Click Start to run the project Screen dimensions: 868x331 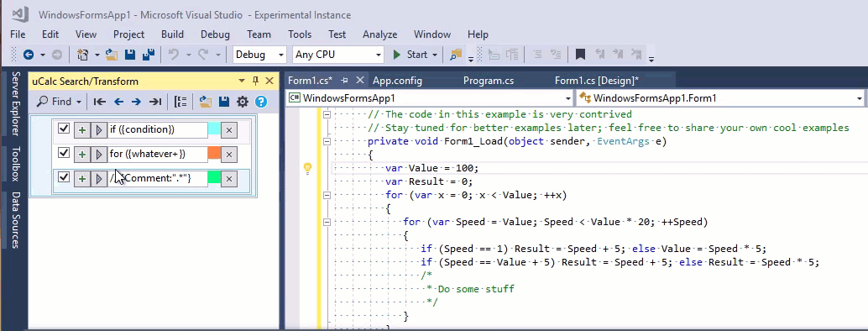[x=410, y=55]
